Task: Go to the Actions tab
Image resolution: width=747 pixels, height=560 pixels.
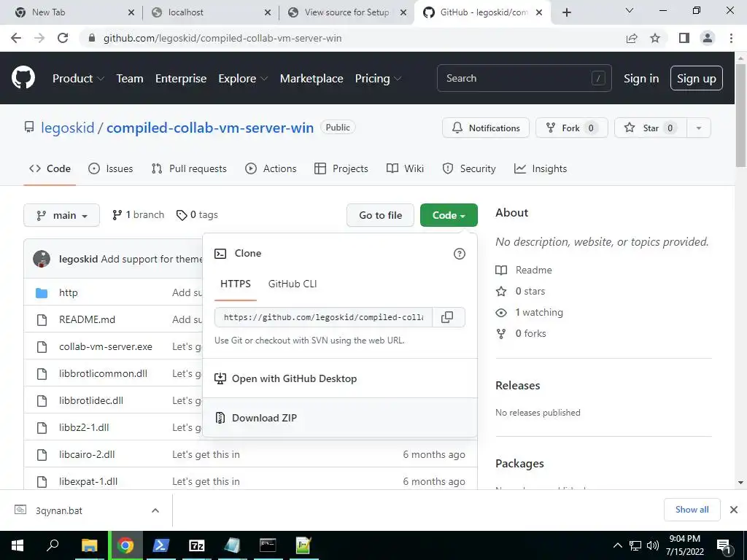Action: point(271,168)
